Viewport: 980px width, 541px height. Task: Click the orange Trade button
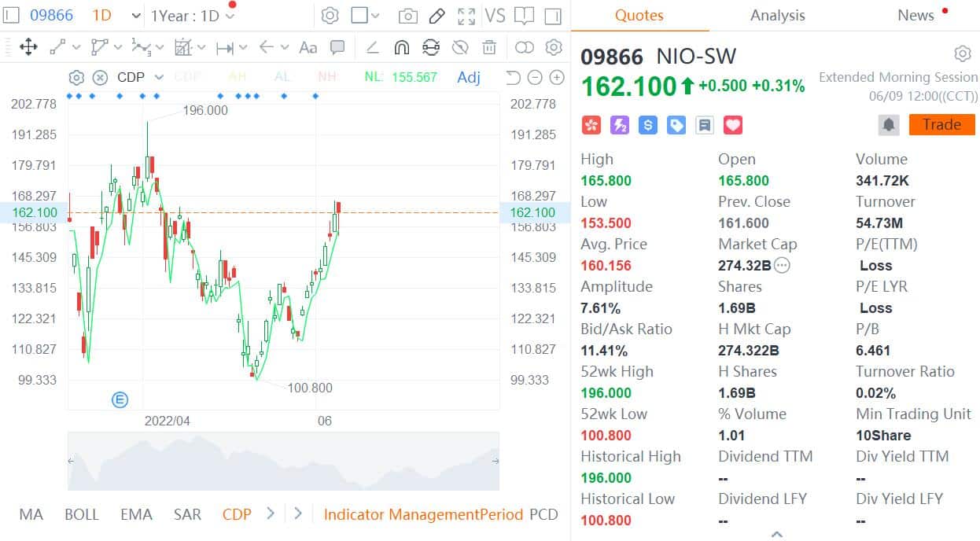941,124
